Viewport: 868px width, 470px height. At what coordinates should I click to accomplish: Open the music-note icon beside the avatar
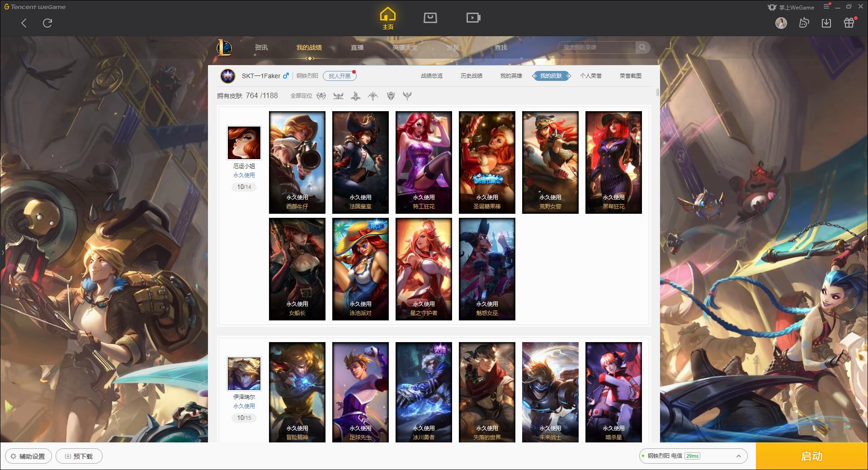804,23
